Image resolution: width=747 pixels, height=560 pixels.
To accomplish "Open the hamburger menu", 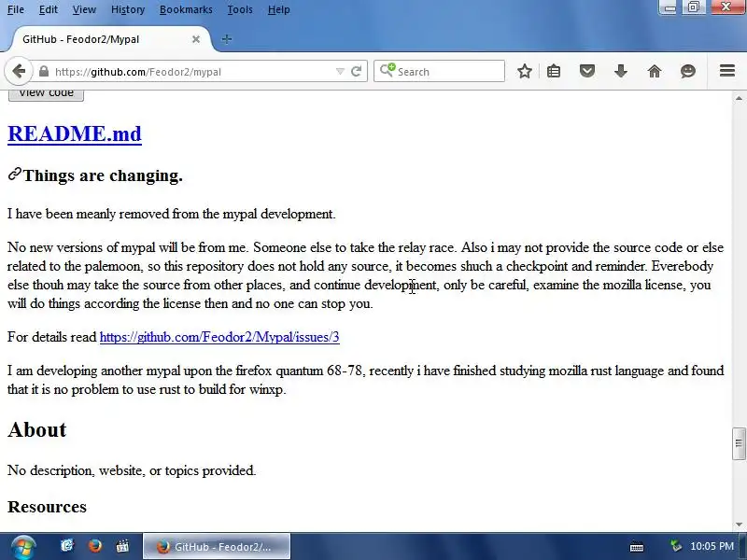I will [x=727, y=71].
